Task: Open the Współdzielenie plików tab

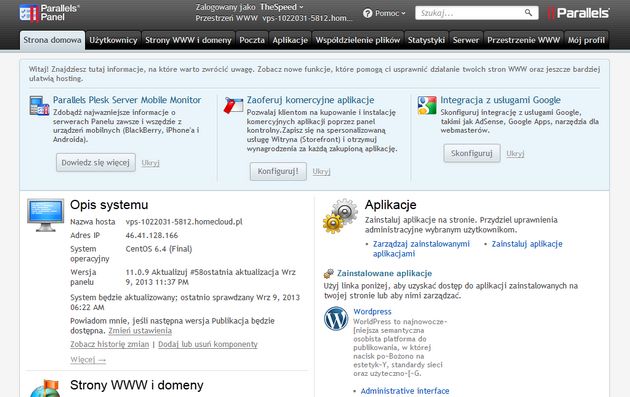Action: 358,40
